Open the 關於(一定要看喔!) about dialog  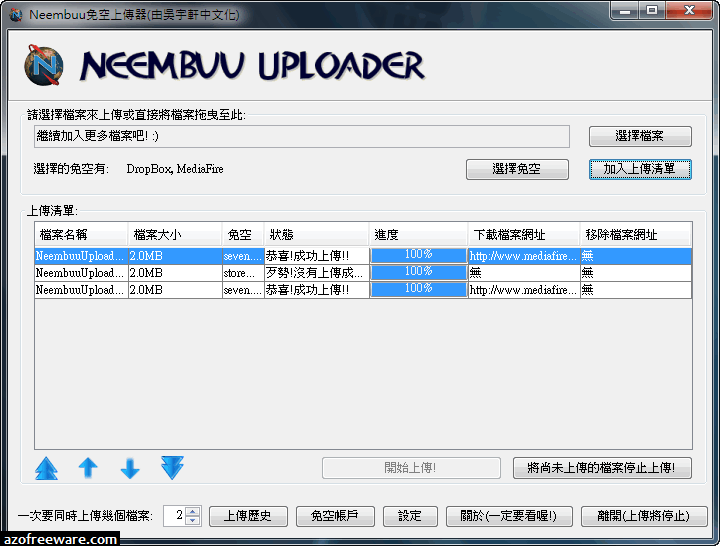tap(509, 516)
